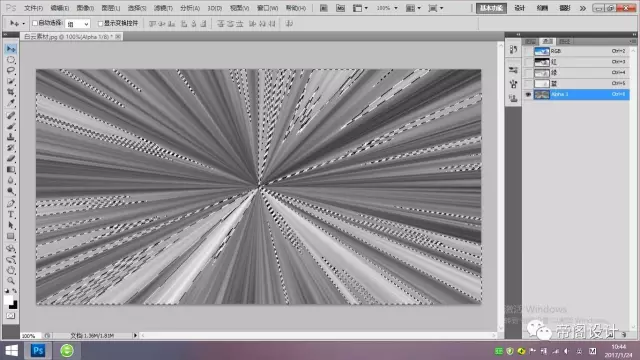This screenshot has height=360, width=640.
Task: Select the Lasso tool
Action: [11, 71]
